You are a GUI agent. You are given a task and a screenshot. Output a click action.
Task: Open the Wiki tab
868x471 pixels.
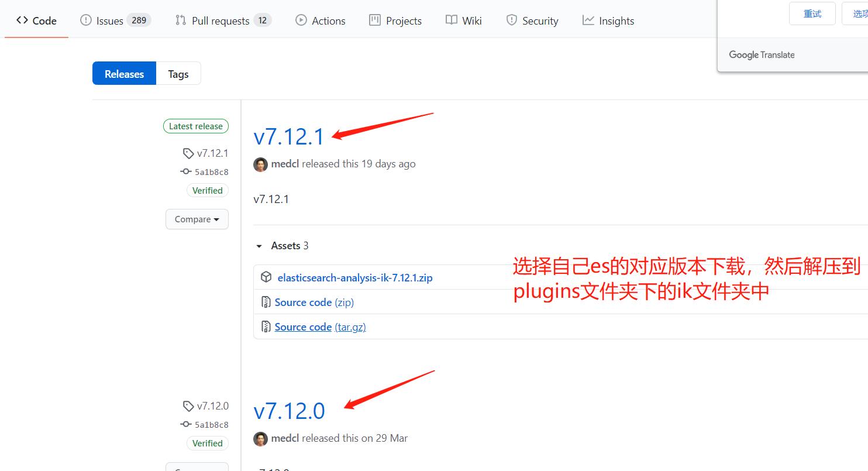pyautogui.click(x=463, y=20)
